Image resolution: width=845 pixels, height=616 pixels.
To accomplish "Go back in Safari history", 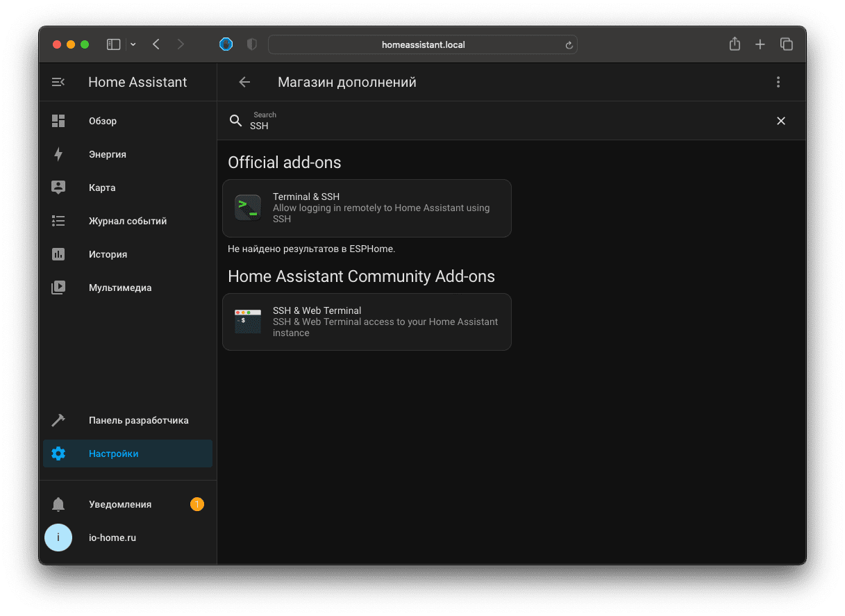I will pyautogui.click(x=156, y=44).
